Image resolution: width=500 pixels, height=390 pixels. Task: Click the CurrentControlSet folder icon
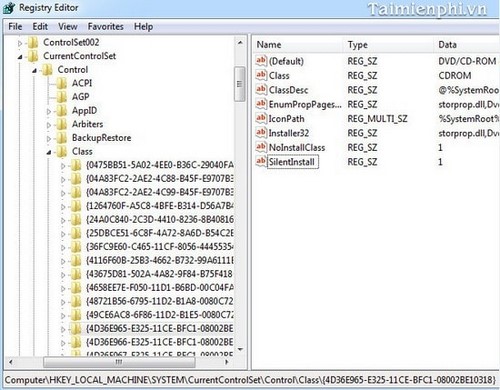coord(33,56)
